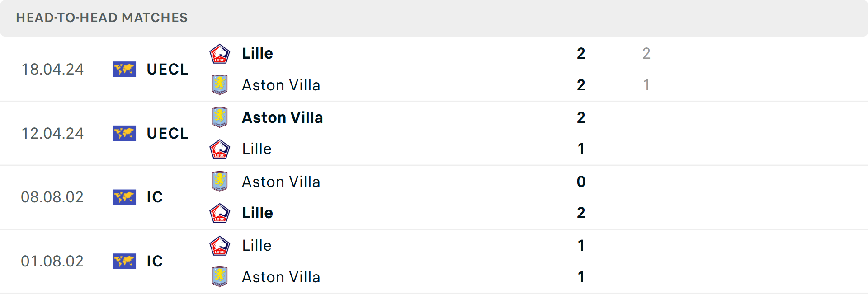
Task: Select the halftime score 1 for Aston Villa
Action: point(646,84)
